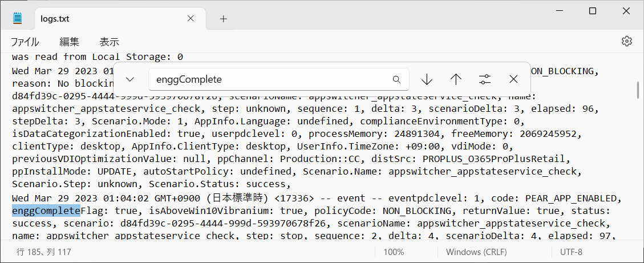
Task: Click text '<17336>' in the log line
Action: pyautogui.click(x=294, y=199)
